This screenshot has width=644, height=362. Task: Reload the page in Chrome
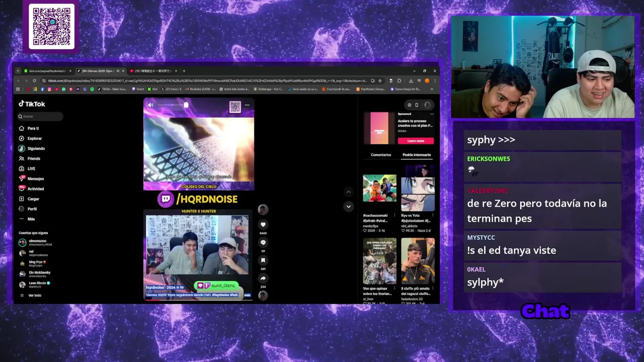(x=34, y=81)
